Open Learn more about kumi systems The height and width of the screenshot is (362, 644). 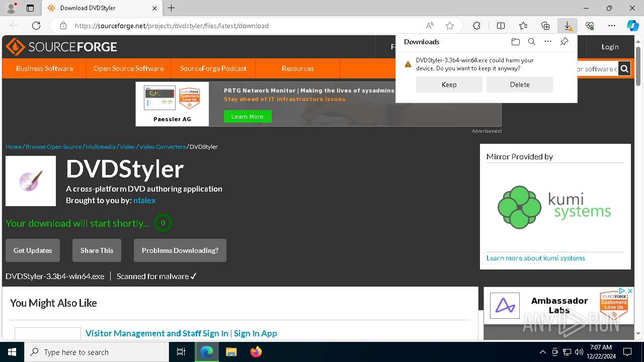pos(536,258)
